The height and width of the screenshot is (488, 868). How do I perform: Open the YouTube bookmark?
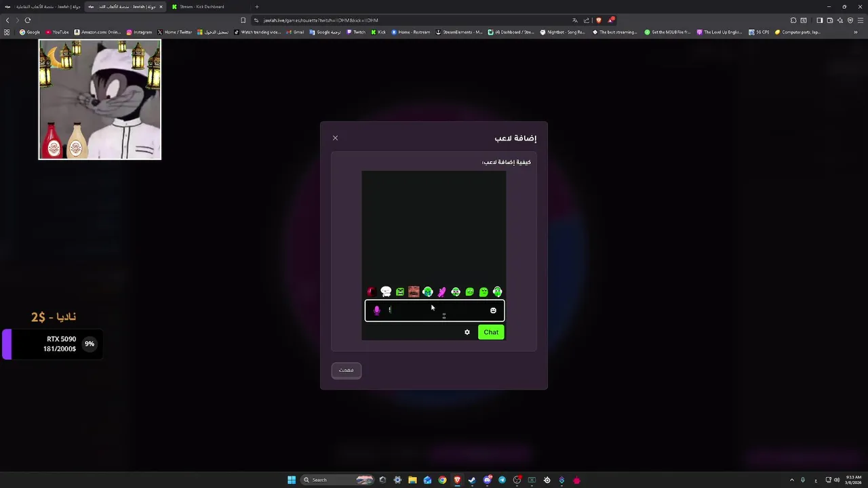tap(58, 32)
